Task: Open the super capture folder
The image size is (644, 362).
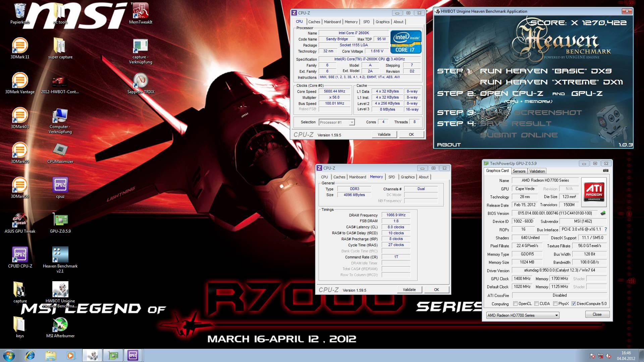Action: tap(60, 48)
